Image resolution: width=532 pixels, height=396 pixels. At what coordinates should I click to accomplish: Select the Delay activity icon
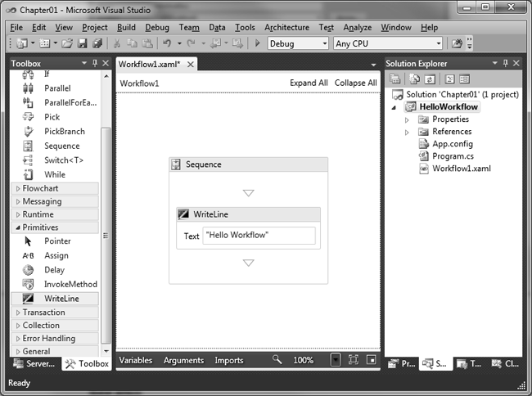click(x=28, y=270)
